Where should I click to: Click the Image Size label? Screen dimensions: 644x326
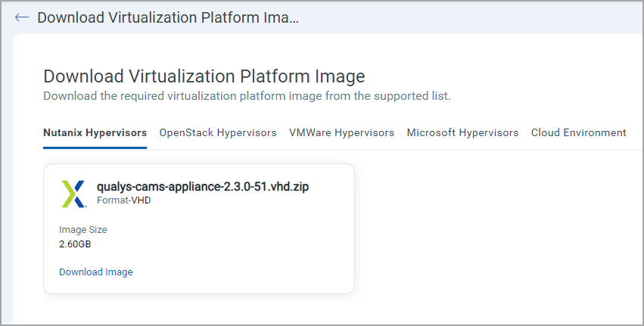pyautogui.click(x=82, y=229)
